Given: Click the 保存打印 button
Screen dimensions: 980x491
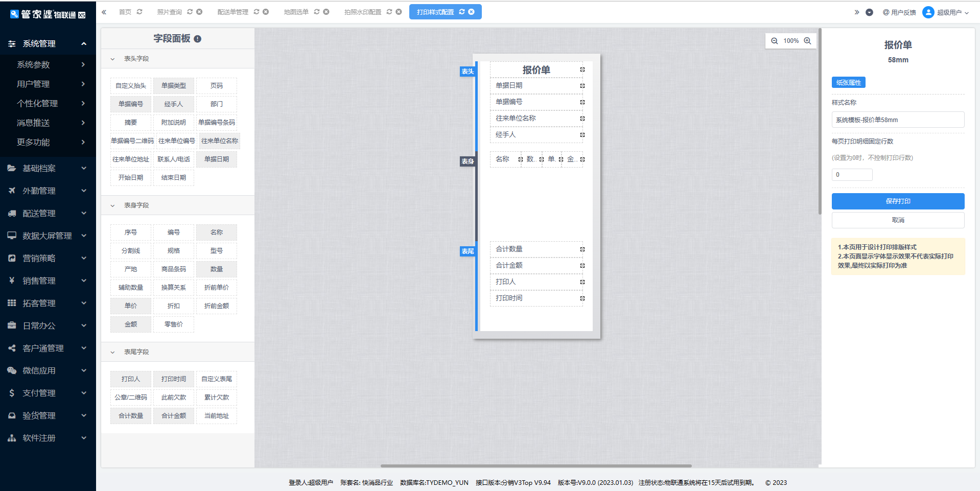Looking at the screenshot, I should 898,201.
